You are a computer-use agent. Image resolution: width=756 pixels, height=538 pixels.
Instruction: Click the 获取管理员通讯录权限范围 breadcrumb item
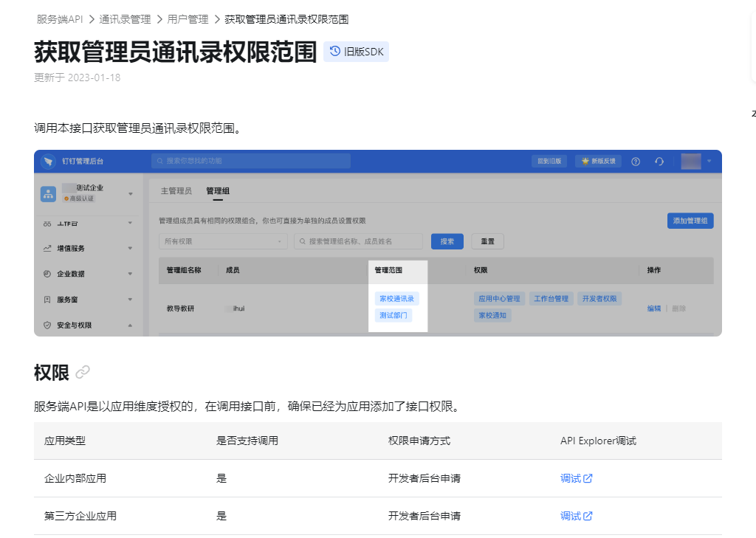click(286, 19)
